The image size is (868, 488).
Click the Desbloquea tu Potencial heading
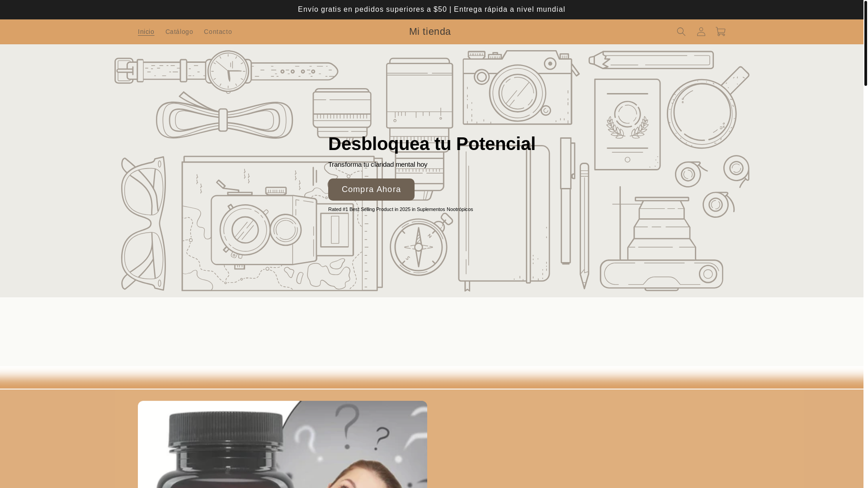[432, 144]
